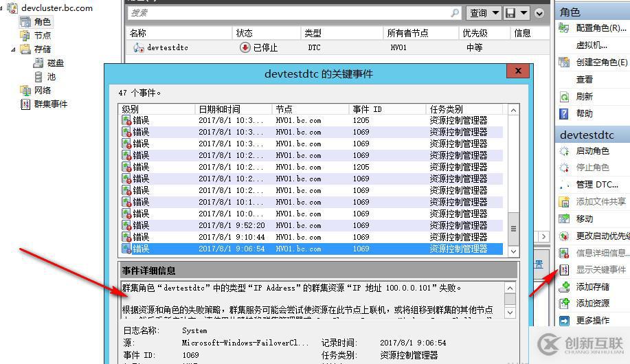Click the 更多操作 arrow icon
This screenshot has width=630, height=364.
tap(564, 321)
